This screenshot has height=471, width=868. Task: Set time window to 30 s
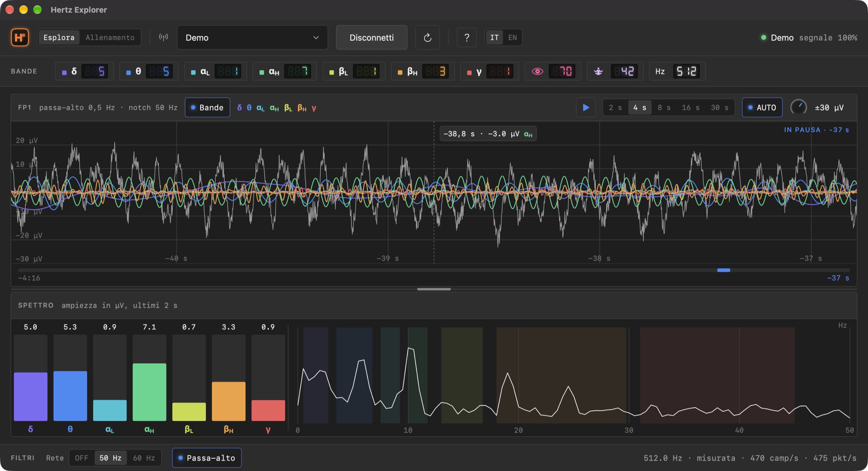(x=720, y=108)
